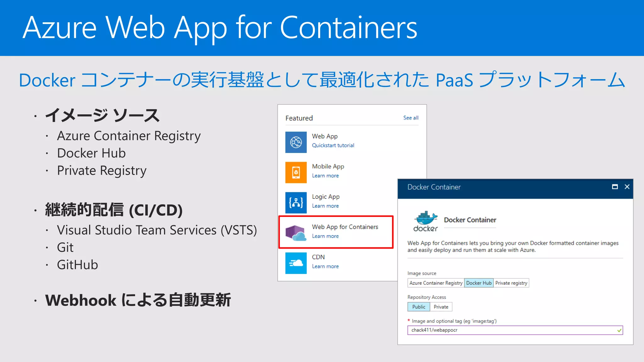Click the Repository Access label

point(427,297)
